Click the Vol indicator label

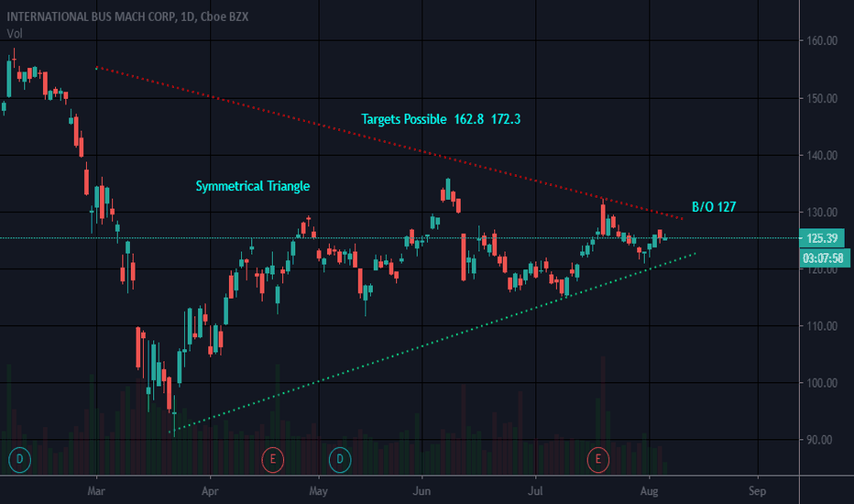15,34
